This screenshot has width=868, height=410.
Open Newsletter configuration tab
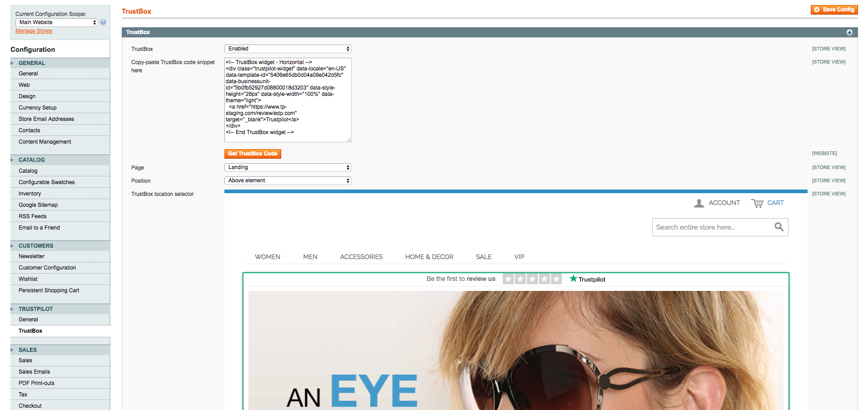(x=60, y=256)
